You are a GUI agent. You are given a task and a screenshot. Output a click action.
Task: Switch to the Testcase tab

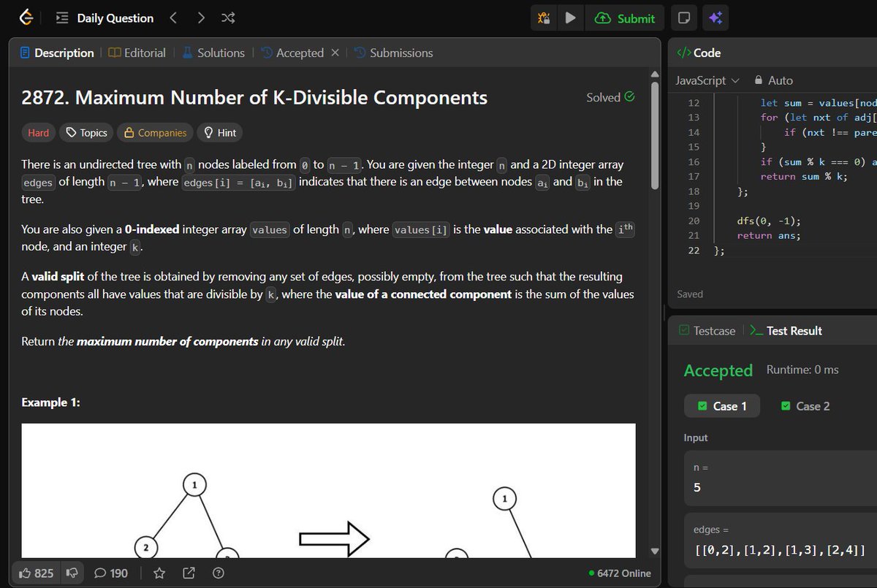click(707, 331)
